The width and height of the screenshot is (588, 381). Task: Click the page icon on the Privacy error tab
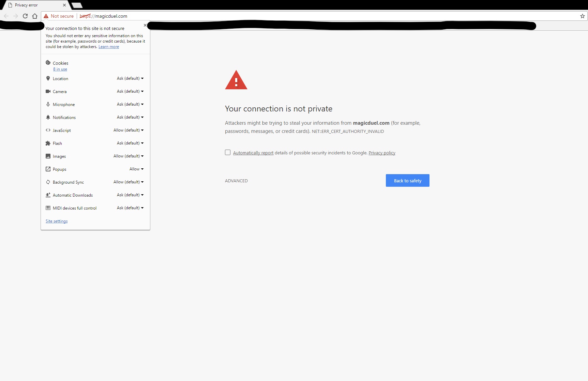click(10, 5)
